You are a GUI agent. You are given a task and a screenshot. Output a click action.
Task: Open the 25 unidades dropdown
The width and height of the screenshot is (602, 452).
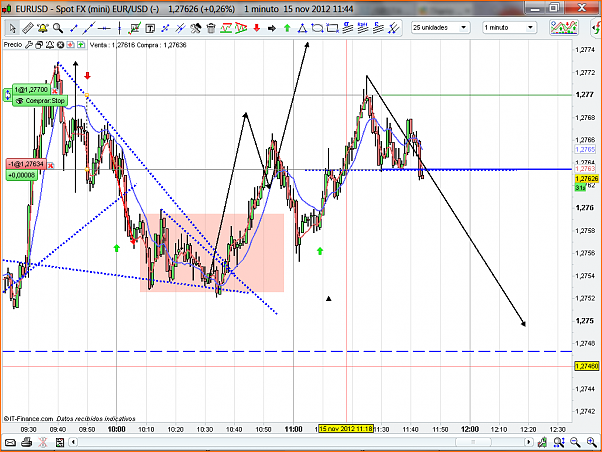tap(441, 28)
